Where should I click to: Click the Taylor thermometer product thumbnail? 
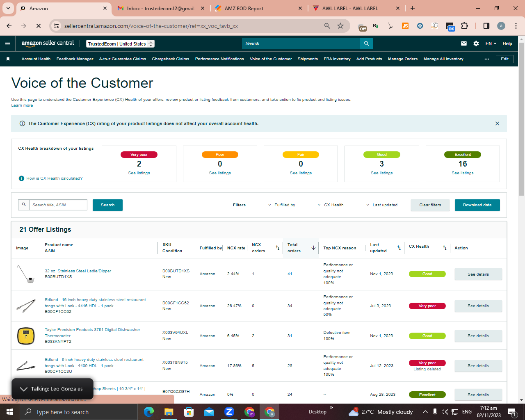26,336
